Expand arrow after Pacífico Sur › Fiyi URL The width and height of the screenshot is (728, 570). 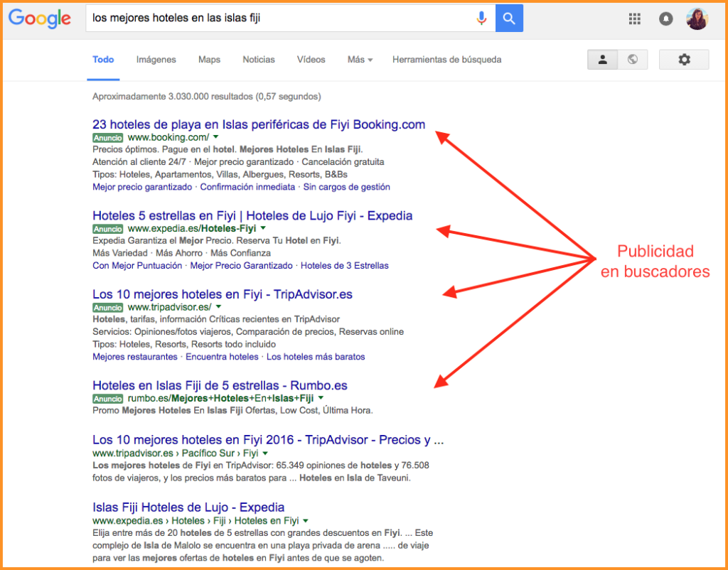(x=264, y=453)
